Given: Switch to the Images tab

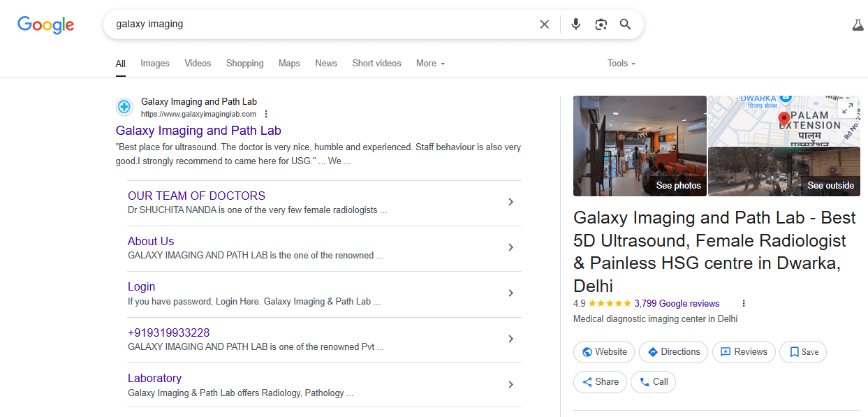Looking at the screenshot, I should (x=155, y=64).
